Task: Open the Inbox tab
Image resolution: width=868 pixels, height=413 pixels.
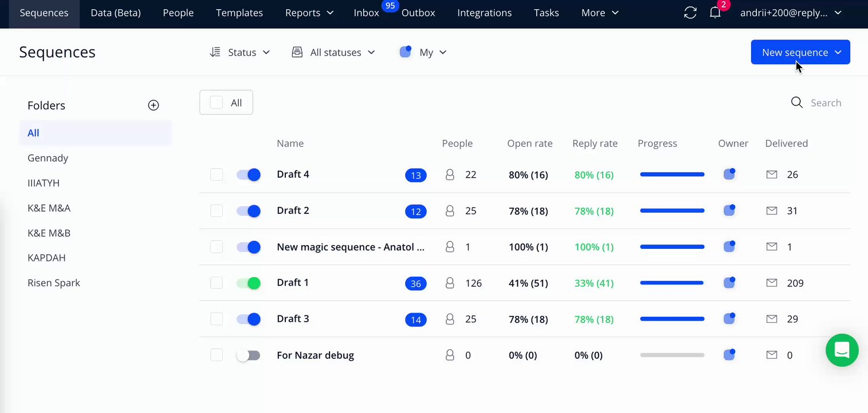Action: [x=367, y=13]
